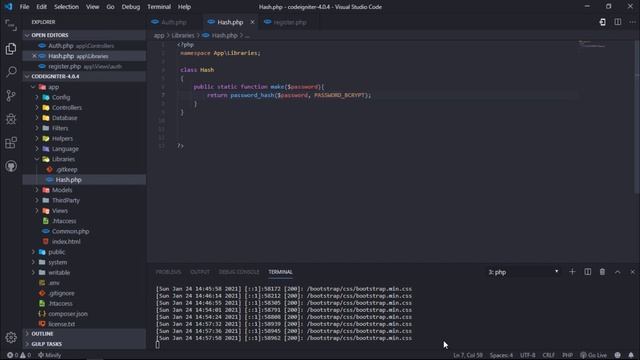
Task: Open the Explorer view in activity bar
Action: click(11, 49)
